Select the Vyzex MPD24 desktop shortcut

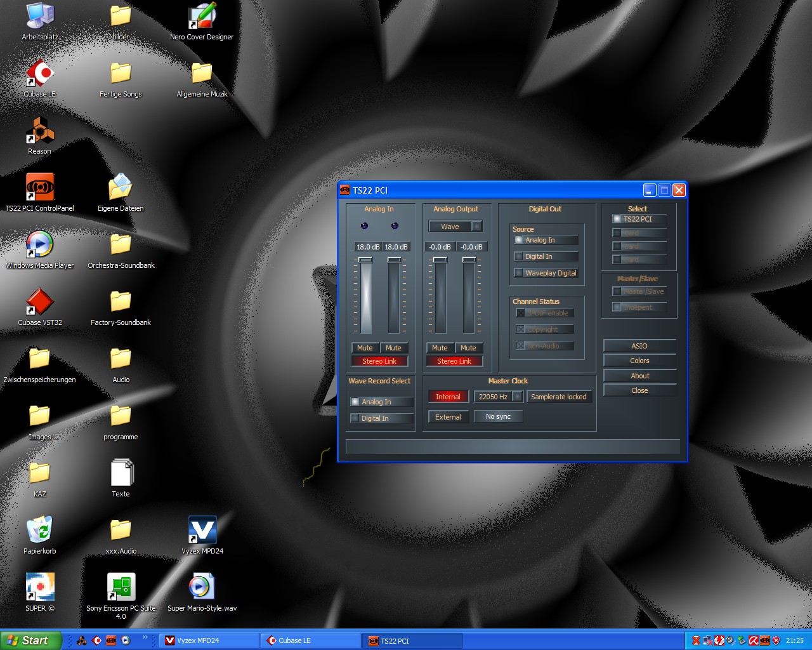pyautogui.click(x=202, y=536)
